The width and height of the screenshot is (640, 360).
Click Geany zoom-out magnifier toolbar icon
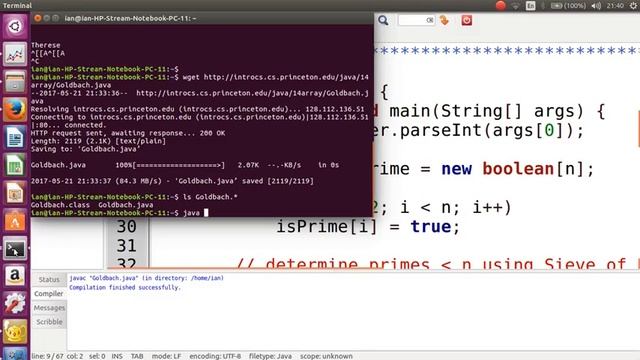[x=383, y=20]
